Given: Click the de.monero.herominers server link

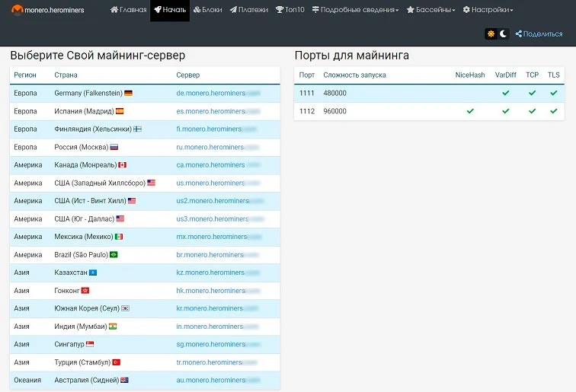Looking at the screenshot, I should coord(211,93).
